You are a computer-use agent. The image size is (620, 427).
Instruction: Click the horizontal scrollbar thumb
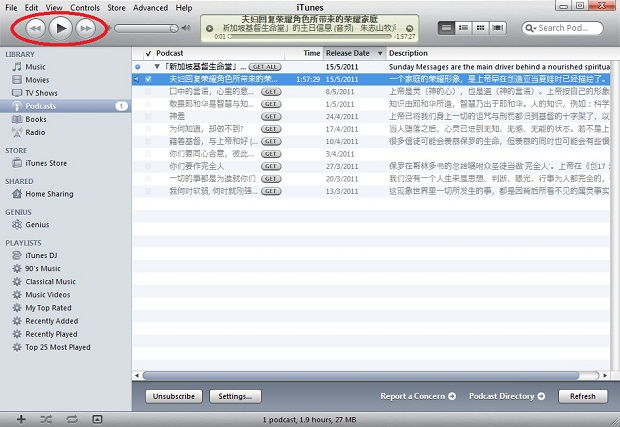(x=361, y=375)
